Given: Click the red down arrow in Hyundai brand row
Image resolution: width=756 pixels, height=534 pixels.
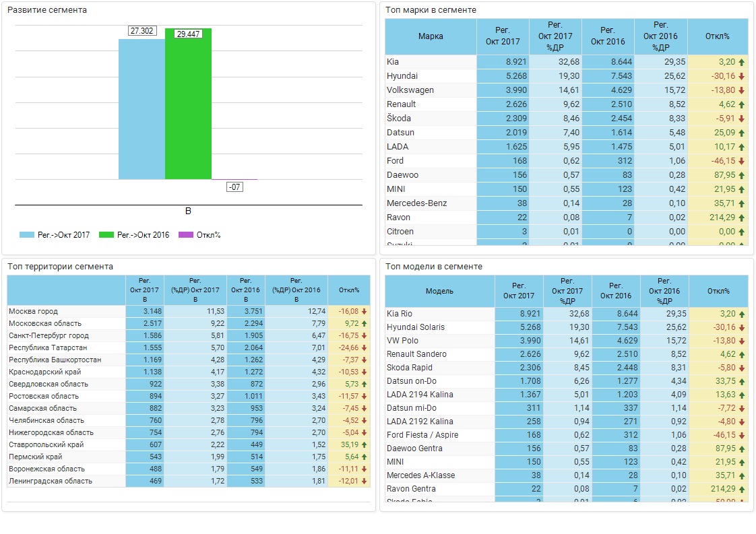Looking at the screenshot, I should click(x=742, y=76).
